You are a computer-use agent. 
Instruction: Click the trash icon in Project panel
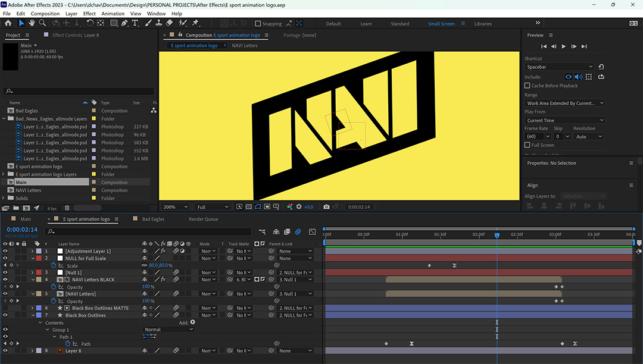67,208
